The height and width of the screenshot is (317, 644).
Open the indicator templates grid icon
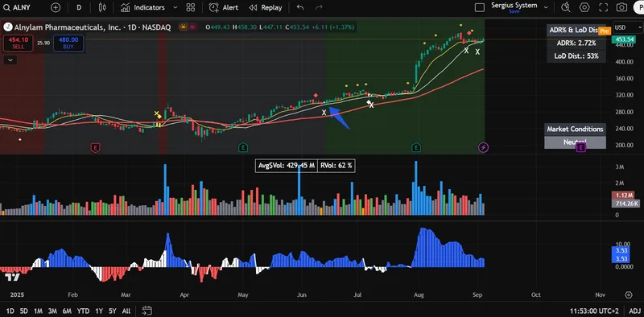pyautogui.click(x=191, y=7)
